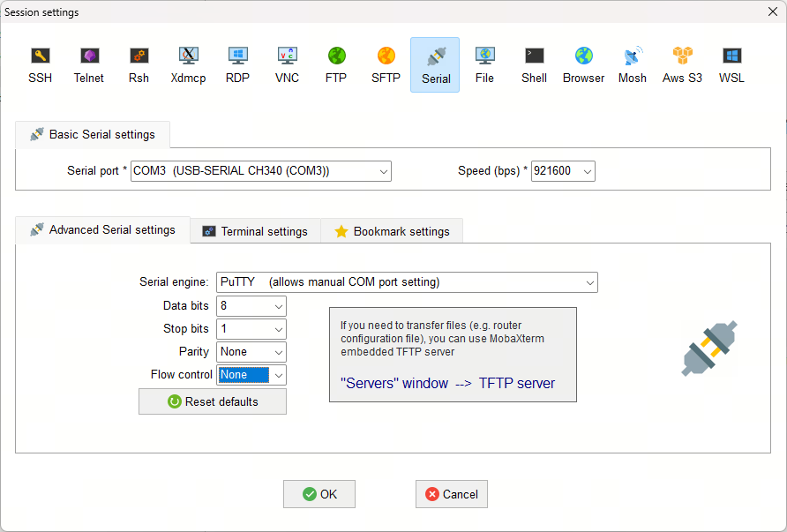
Task: Select the WSL session type
Action: click(731, 64)
